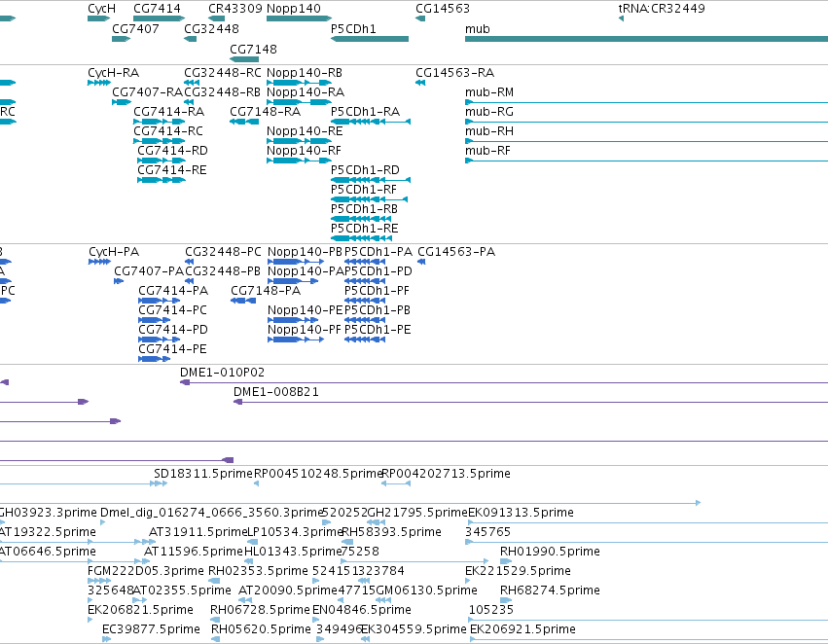Click the P5CDh1-RB transcript label
Image resolution: width=828 pixels, height=644 pixels.
[x=364, y=209]
